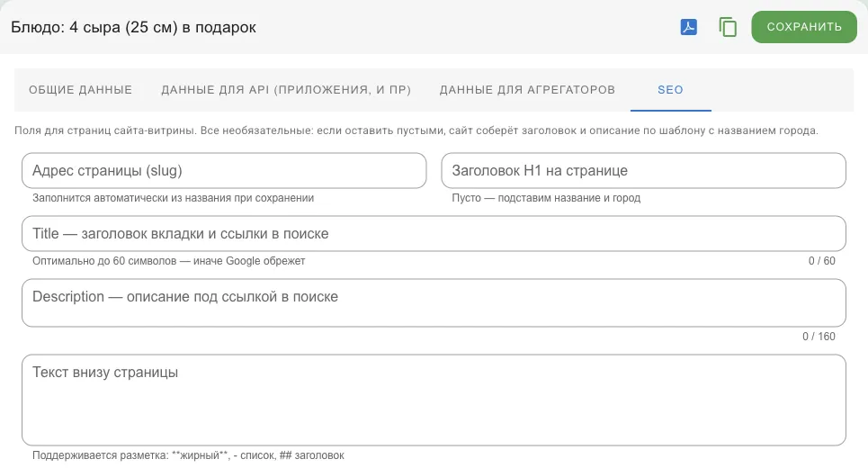This screenshot has height=468, width=868.
Task: Select the SEO tab
Action: (x=670, y=90)
